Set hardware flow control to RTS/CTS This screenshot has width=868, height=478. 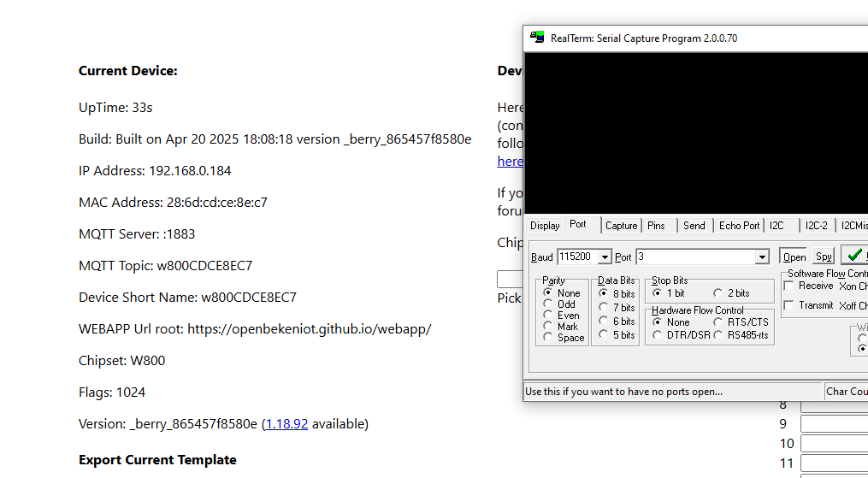[718, 322]
